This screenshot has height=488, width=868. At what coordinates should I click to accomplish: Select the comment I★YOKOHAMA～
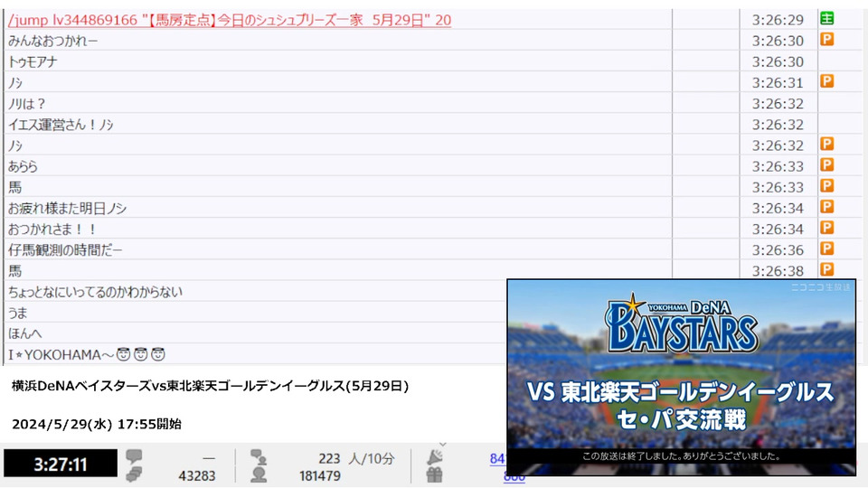(87, 354)
